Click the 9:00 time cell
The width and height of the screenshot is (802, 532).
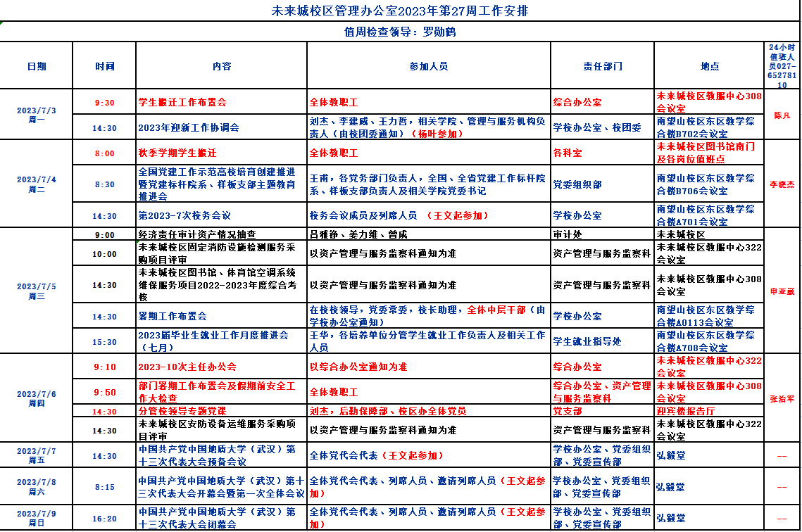coord(104,234)
